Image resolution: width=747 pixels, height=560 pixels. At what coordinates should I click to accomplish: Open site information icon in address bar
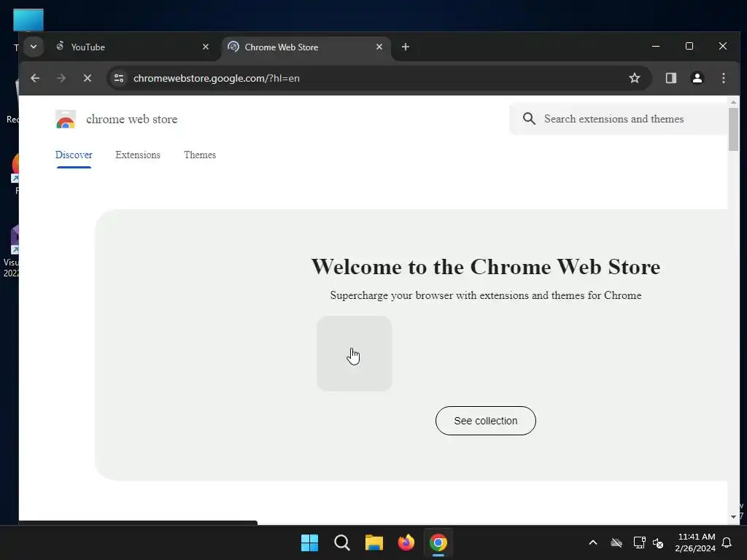(x=119, y=78)
